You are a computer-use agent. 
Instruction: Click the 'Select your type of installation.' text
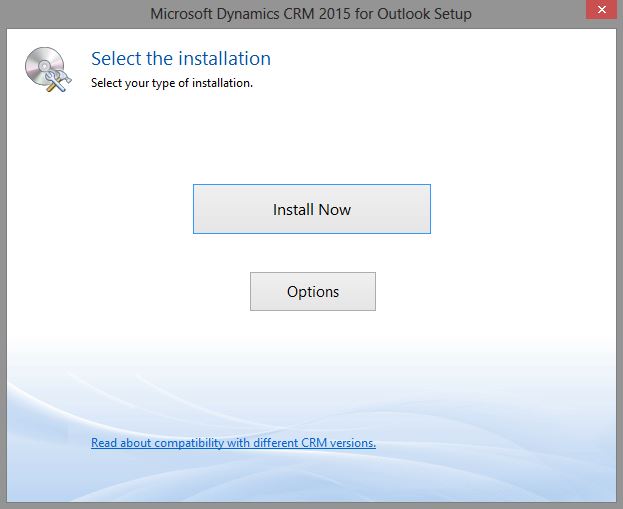coord(172,83)
